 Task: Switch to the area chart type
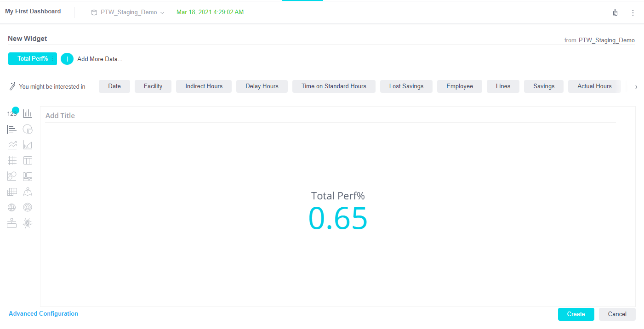[28, 145]
